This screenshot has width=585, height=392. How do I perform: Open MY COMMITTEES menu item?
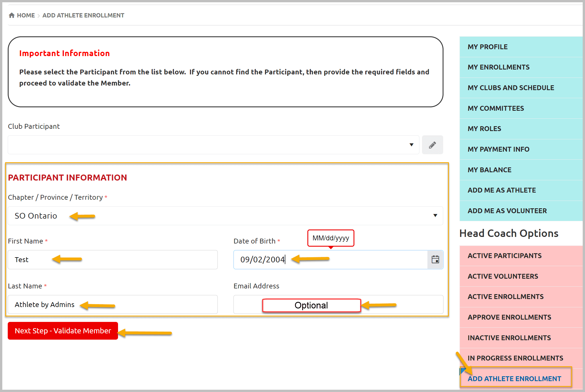coord(521,108)
